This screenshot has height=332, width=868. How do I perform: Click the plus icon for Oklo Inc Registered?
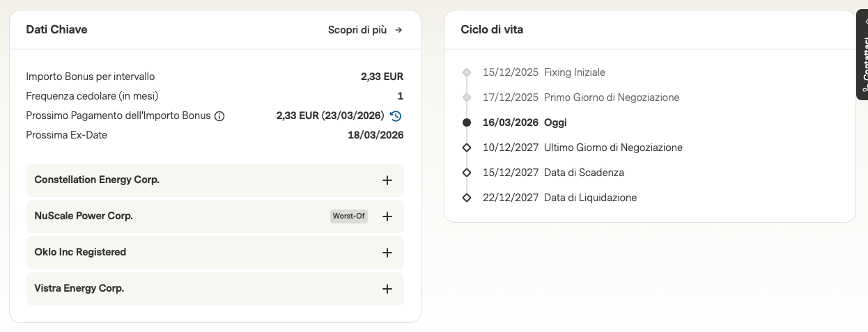coord(387,253)
